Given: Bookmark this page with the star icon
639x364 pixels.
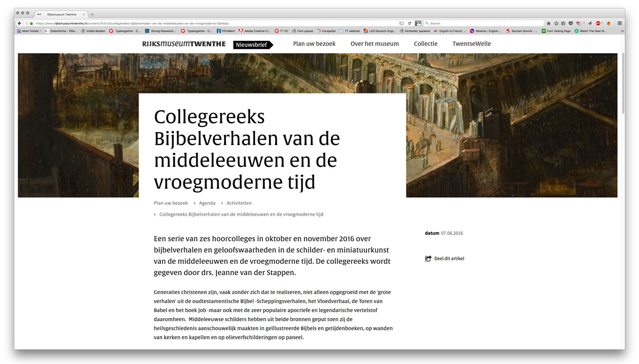Looking at the screenshot, I should (x=556, y=23).
